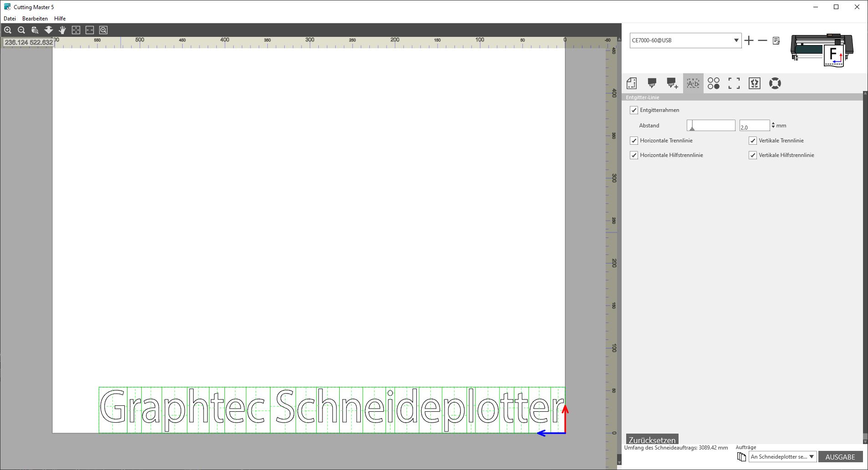The height and width of the screenshot is (470, 868).
Task: Click the Zurücksetzen reset button
Action: [x=652, y=440]
